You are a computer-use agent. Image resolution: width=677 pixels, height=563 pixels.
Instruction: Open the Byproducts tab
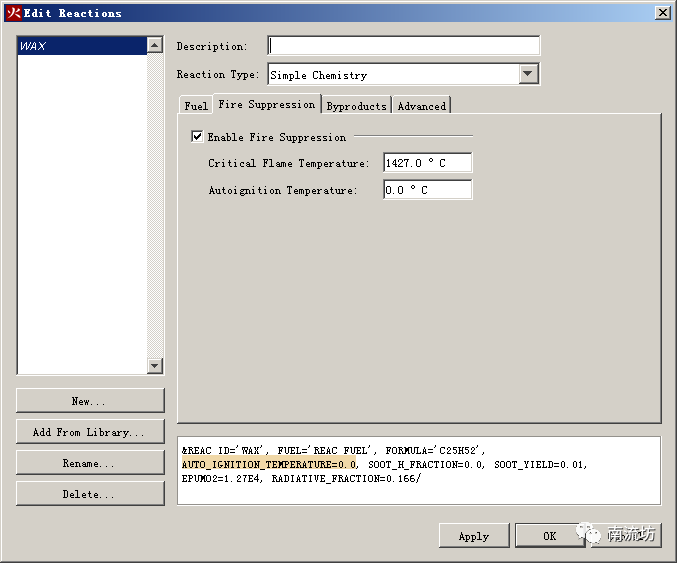pos(357,106)
